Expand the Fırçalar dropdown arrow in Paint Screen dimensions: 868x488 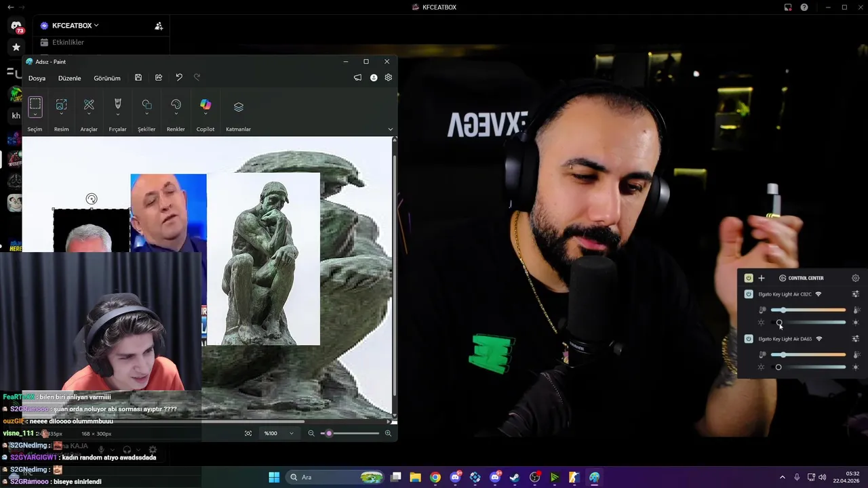(117, 114)
